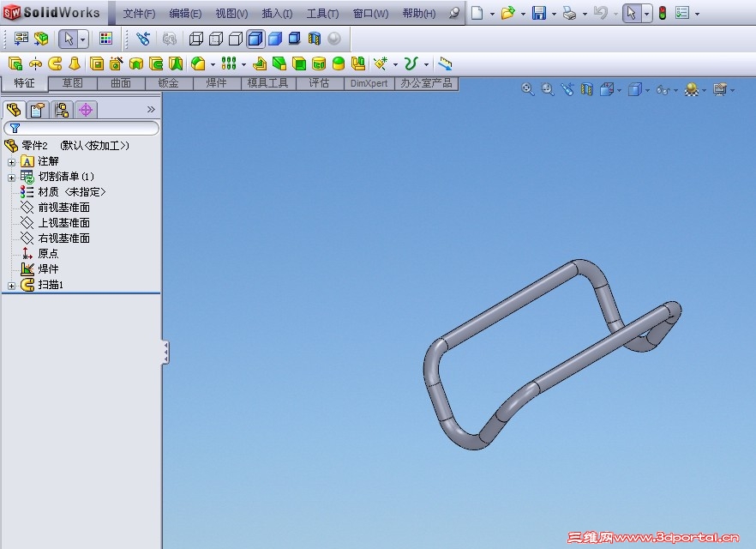Toggle plain Shaded display style
756x549 pixels.
pos(275,39)
